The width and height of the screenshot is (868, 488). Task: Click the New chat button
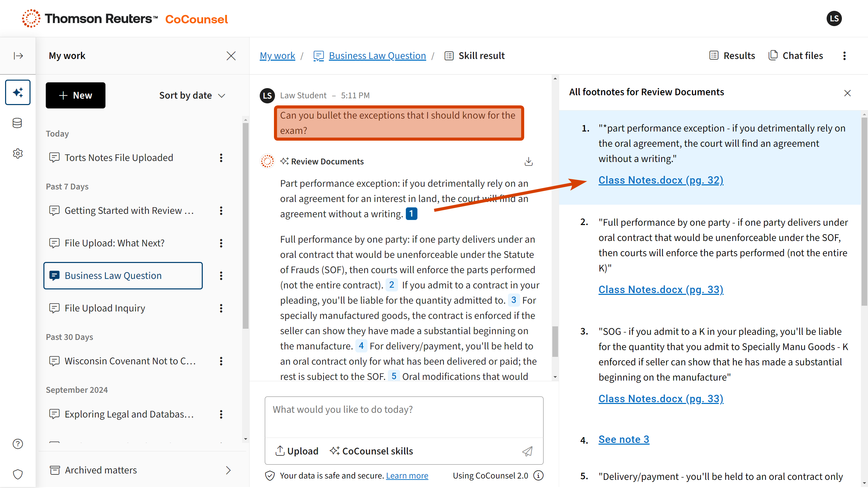[x=75, y=96]
